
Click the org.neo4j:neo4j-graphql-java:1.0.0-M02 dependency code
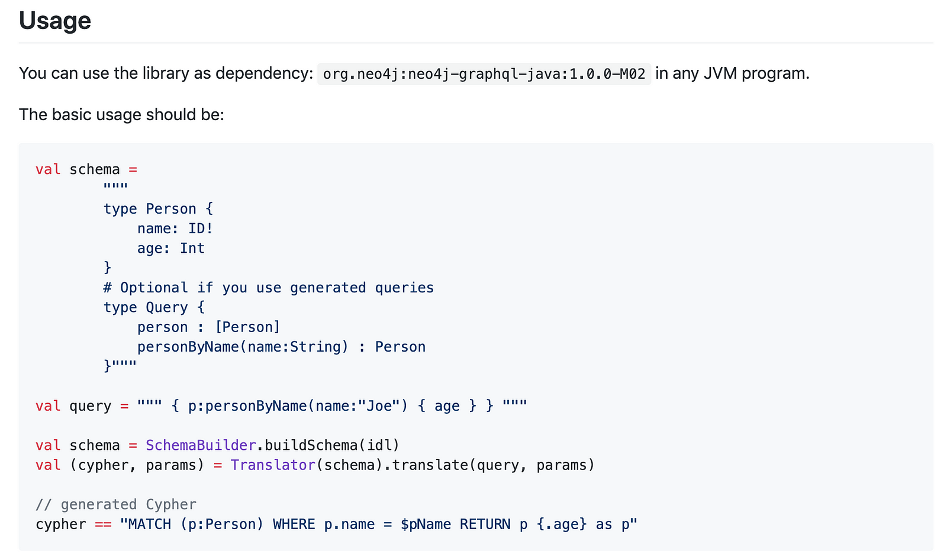click(484, 75)
